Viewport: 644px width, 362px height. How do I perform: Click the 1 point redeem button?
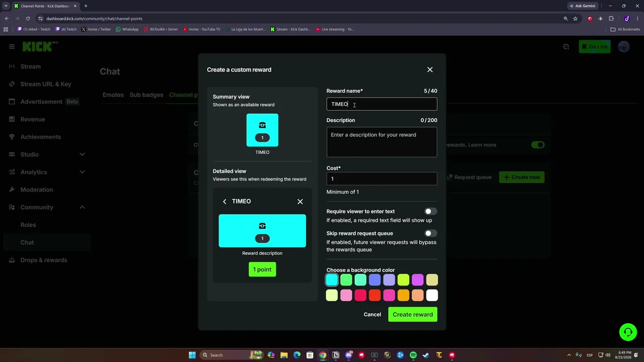[x=262, y=269]
